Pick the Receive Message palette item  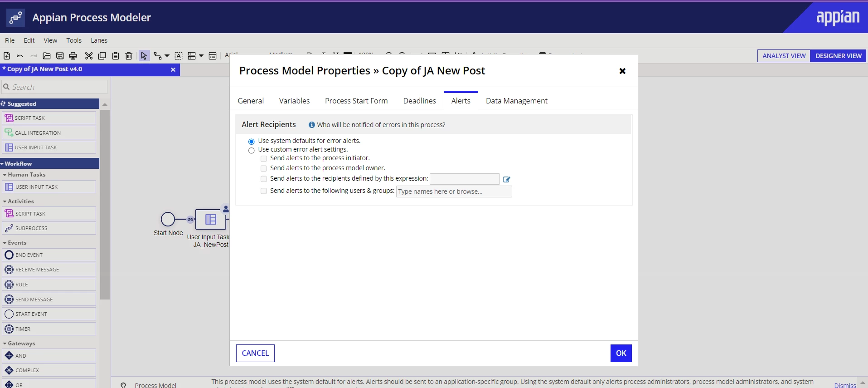(x=49, y=270)
